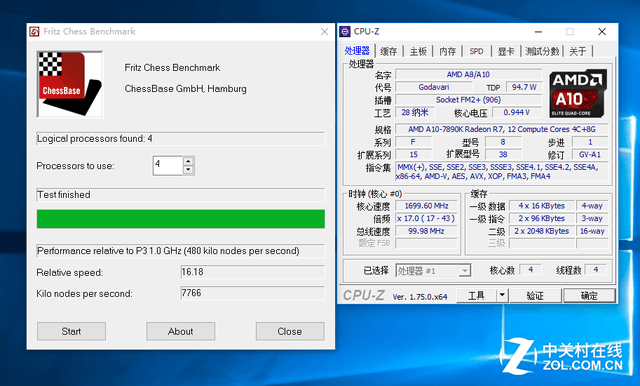The image size is (640, 386).
Task: Click the 28 纳米 process value
Action: click(x=415, y=113)
